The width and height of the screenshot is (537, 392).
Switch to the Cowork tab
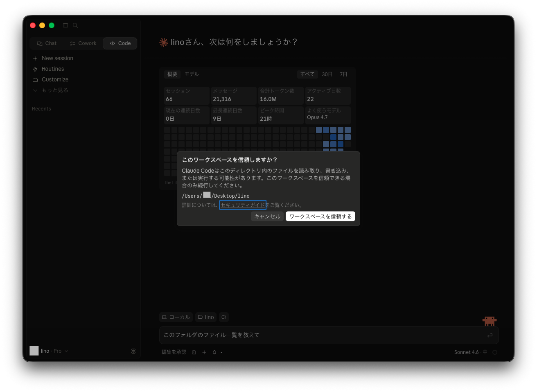[x=83, y=43]
